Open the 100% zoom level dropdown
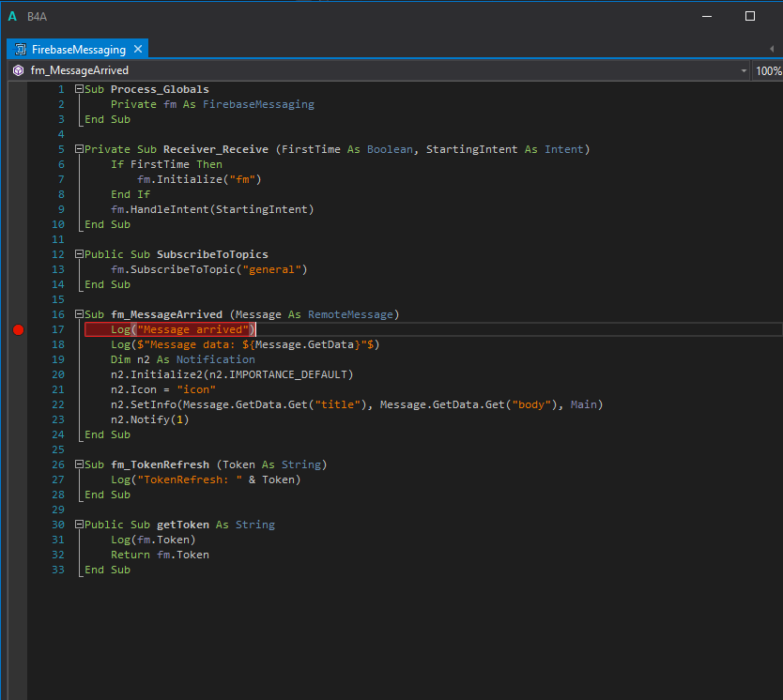 pos(768,70)
